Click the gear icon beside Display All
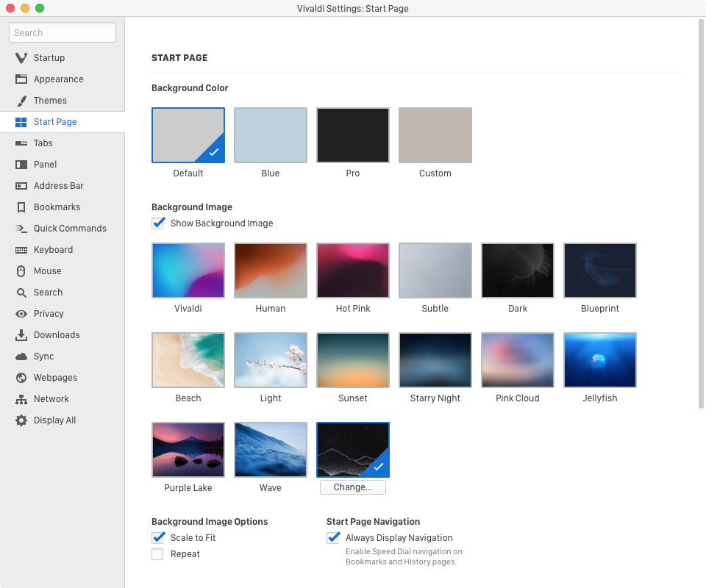 tap(21, 420)
